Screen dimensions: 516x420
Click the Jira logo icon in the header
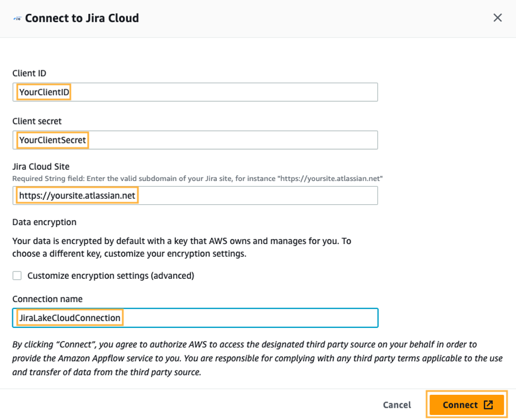17,18
